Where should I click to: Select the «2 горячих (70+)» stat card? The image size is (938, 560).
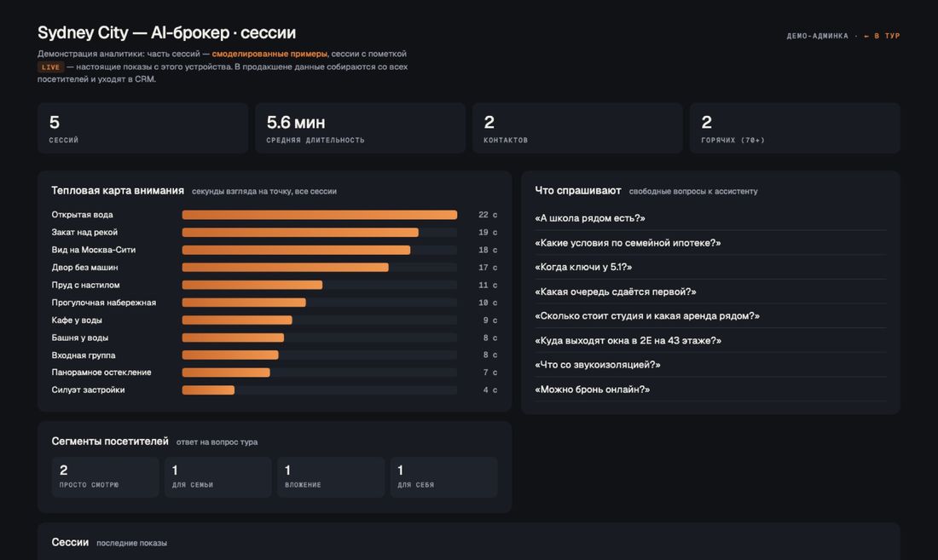coord(795,129)
